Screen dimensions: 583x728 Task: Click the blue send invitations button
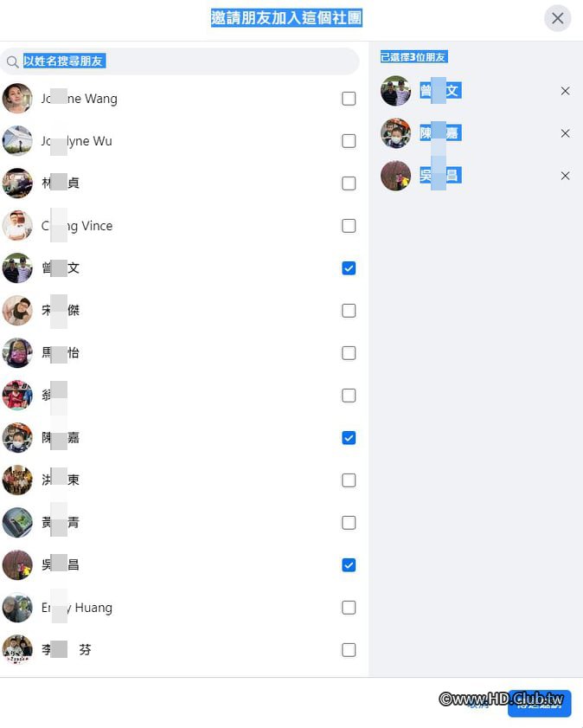(540, 703)
